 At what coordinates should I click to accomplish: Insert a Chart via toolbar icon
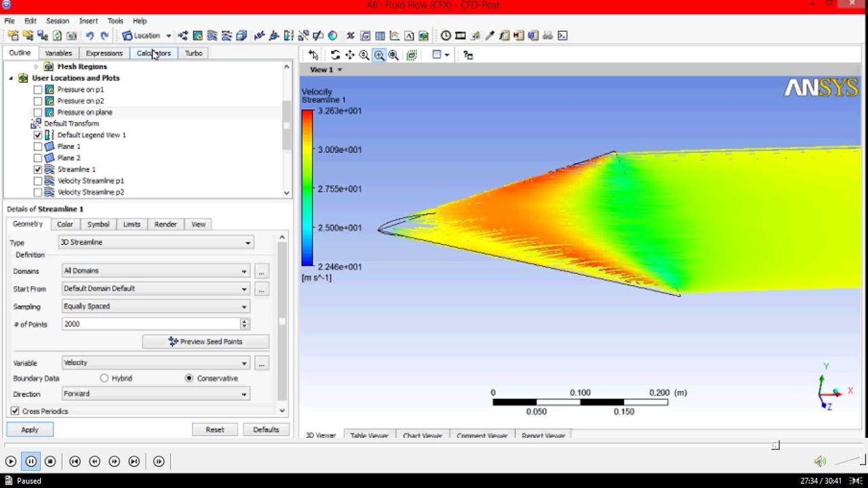coord(394,35)
